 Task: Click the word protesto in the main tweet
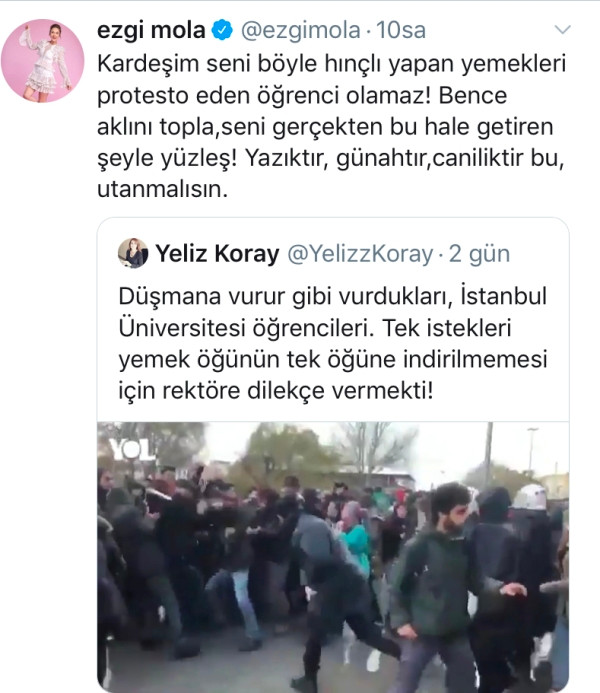tap(143, 96)
